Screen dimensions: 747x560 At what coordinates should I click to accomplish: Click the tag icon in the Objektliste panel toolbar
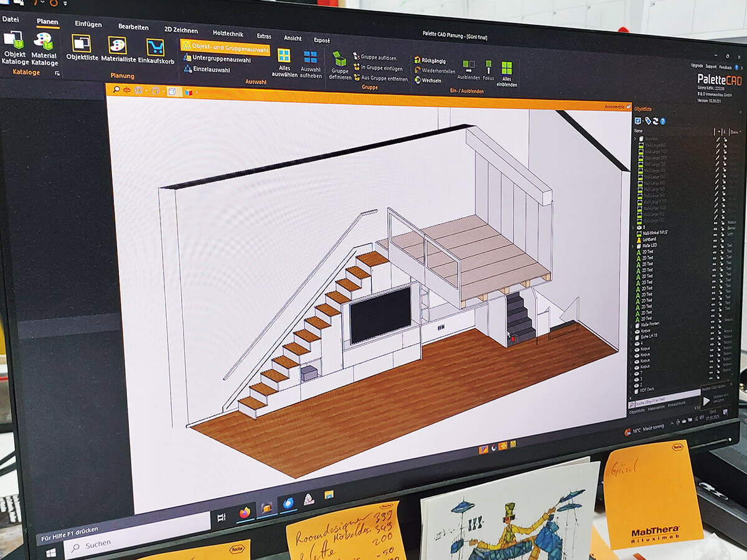coord(648,121)
